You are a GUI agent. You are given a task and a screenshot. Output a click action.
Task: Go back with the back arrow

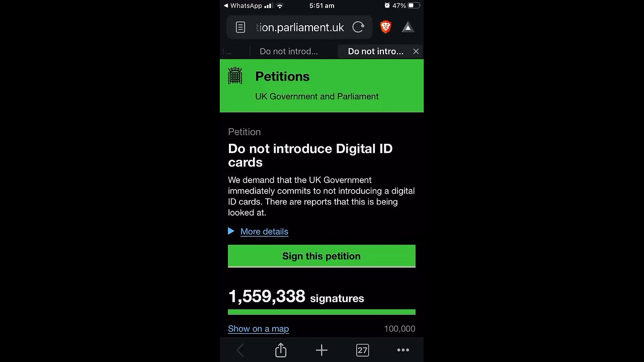[x=240, y=350]
